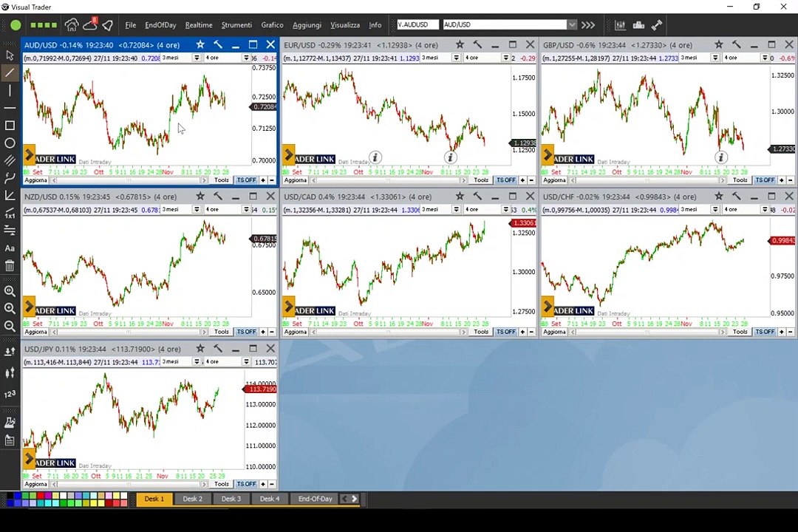This screenshot has width=798, height=532.
Task: Open the Grafico menu
Action: [x=272, y=25]
